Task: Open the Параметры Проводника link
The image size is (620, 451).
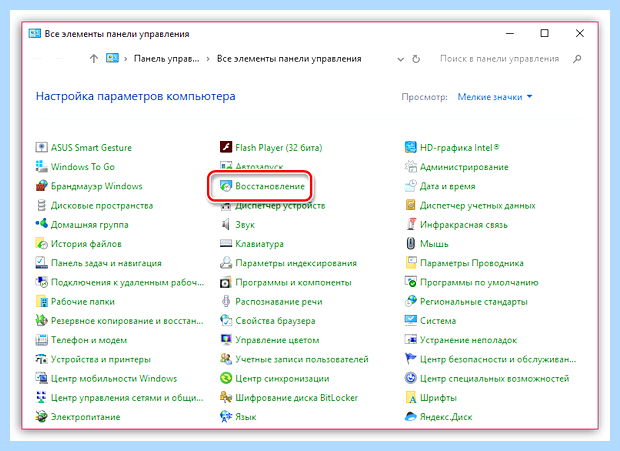Action: [472, 263]
